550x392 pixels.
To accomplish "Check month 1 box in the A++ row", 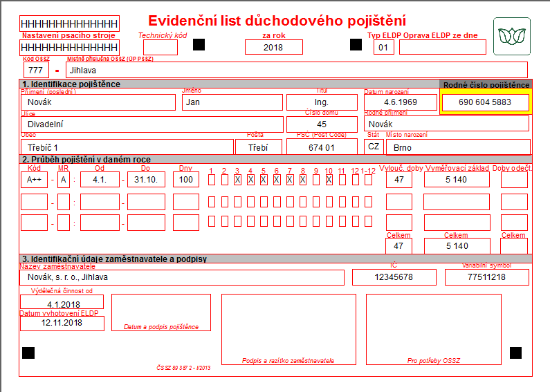I will point(212,180).
